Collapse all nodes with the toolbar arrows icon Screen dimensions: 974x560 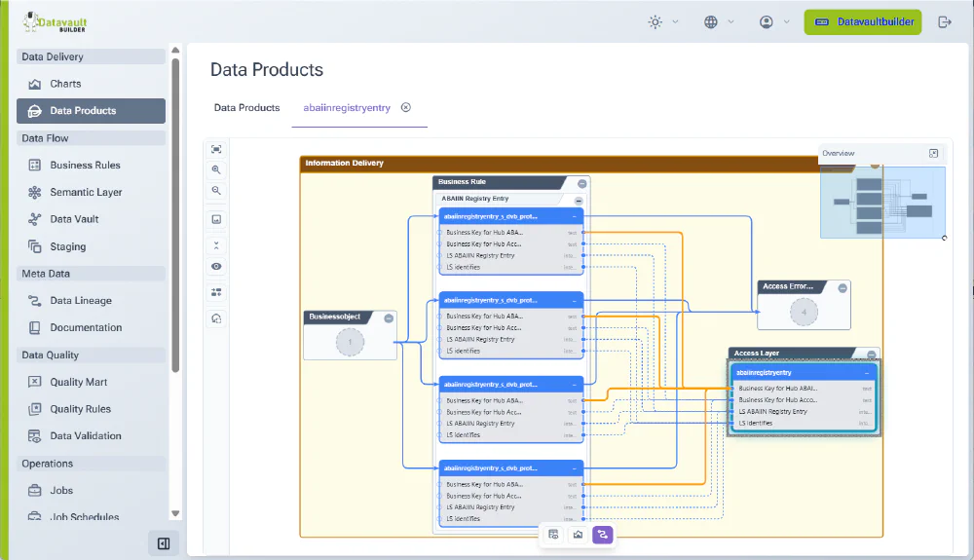[x=216, y=245]
